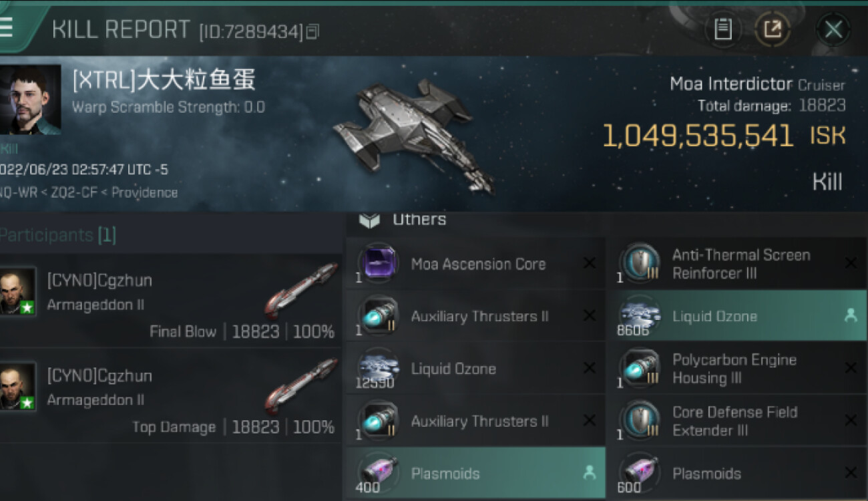Toggle the Plasmoids 400 looted marker
868x501 pixels.
pos(589,473)
